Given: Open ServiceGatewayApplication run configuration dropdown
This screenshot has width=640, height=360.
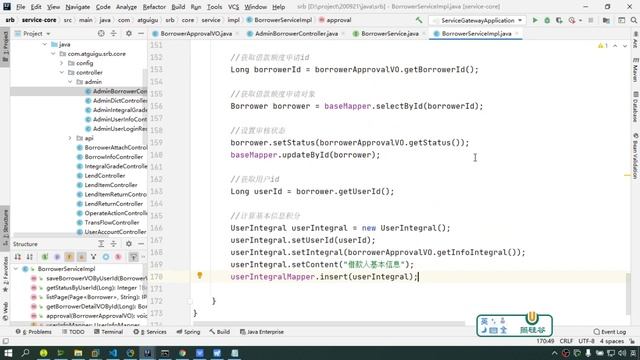Looking at the screenshot, I should (x=477, y=20).
